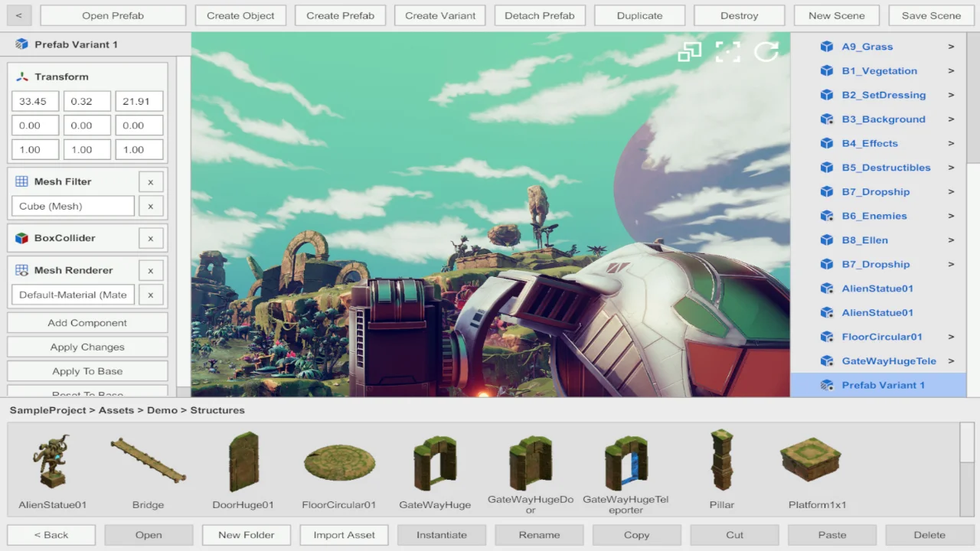Click the overlapping-windows icon in the viewport
The image size is (980, 551).
coord(689,51)
